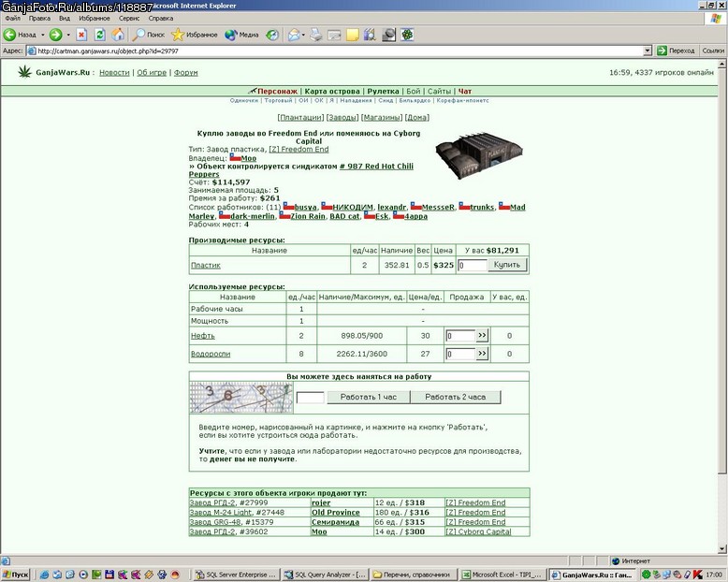Click the page vertical scrollbar down arrow
The width and height of the screenshot is (728, 582).
point(722,549)
